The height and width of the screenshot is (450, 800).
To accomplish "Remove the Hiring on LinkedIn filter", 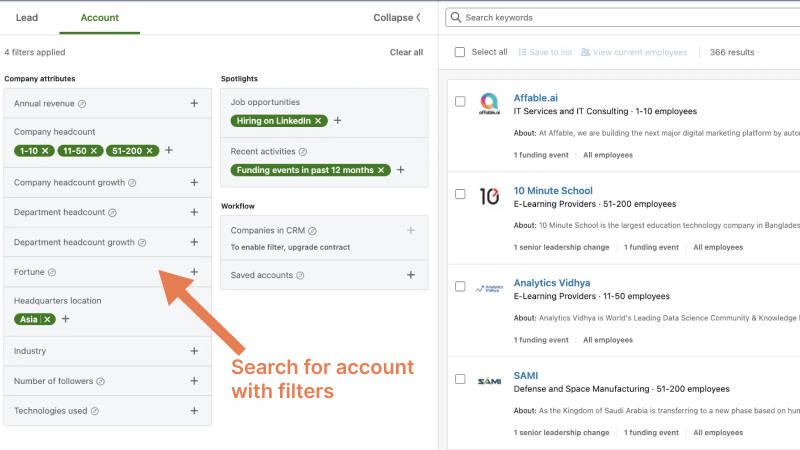I will [318, 120].
